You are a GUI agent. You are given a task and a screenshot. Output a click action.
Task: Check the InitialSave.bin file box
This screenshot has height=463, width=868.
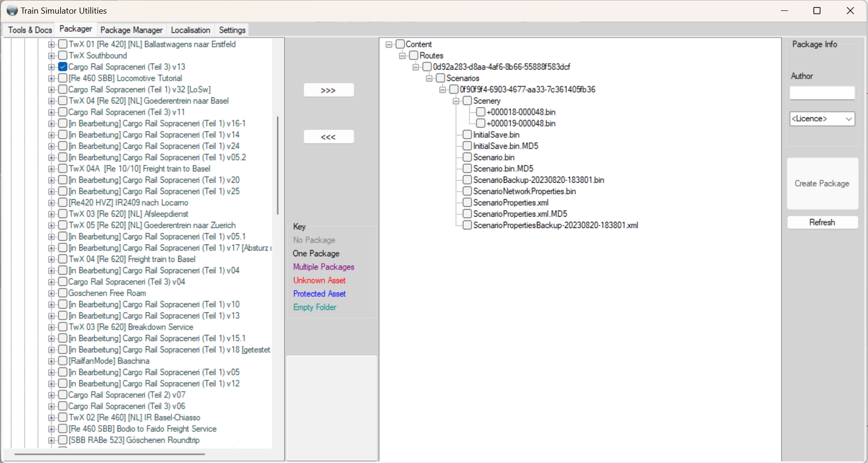(467, 135)
